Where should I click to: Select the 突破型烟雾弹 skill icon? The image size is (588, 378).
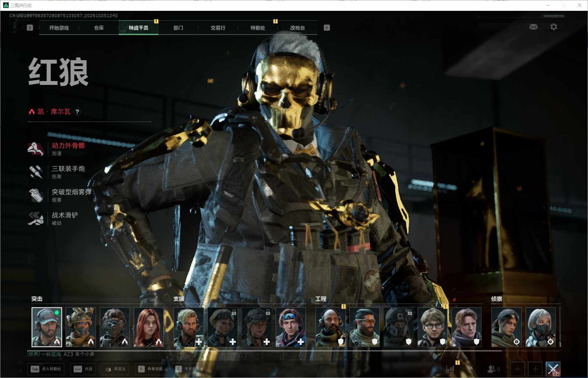click(35, 195)
